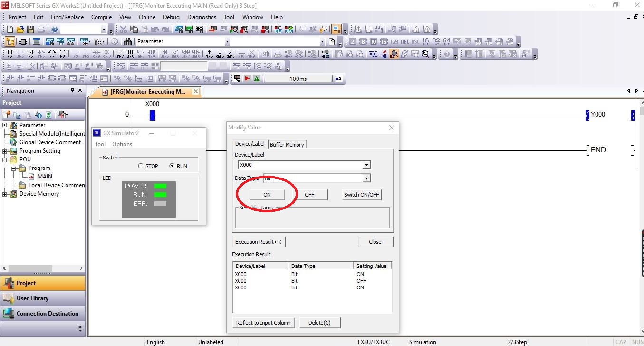Click the green refresh icon in Project pane
The width and height of the screenshot is (644, 346).
click(x=48, y=115)
